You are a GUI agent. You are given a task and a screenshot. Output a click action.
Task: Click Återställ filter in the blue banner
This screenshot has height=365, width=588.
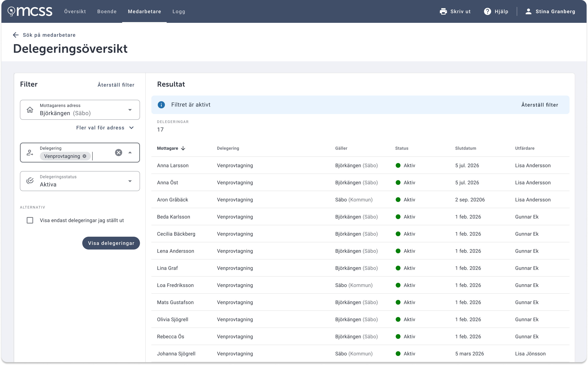pos(540,105)
